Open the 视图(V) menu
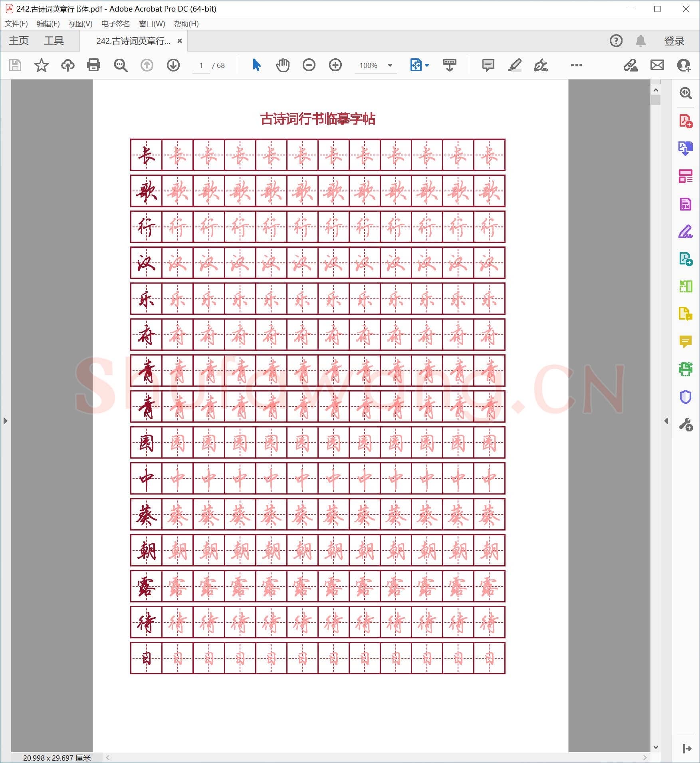 click(80, 24)
